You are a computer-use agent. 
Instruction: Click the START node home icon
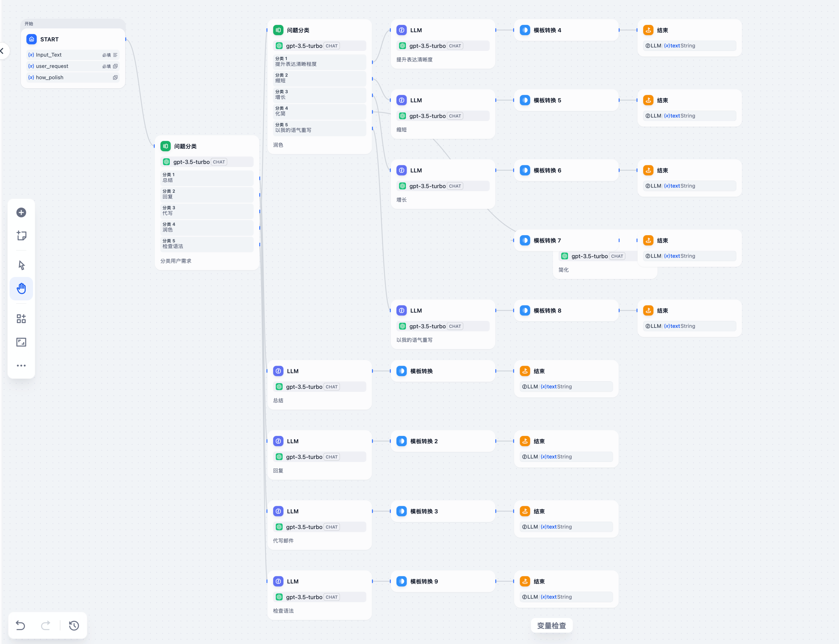click(32, 39)
